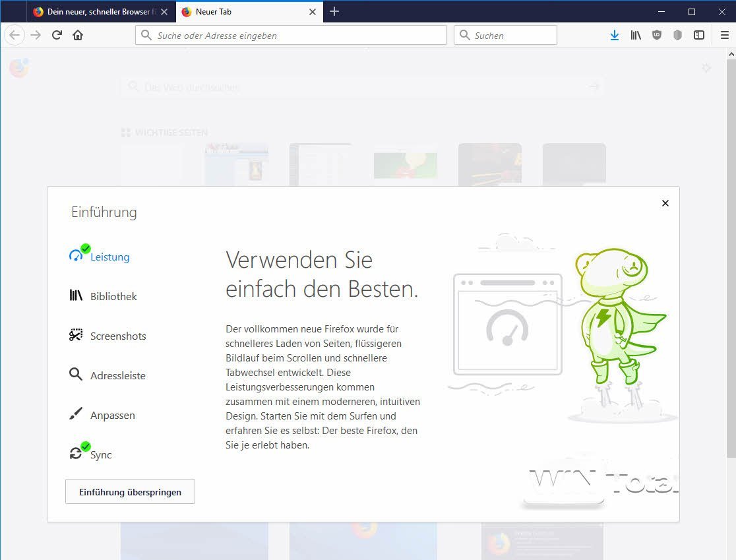Click the Home button in the toolbar

click(78, 35)
